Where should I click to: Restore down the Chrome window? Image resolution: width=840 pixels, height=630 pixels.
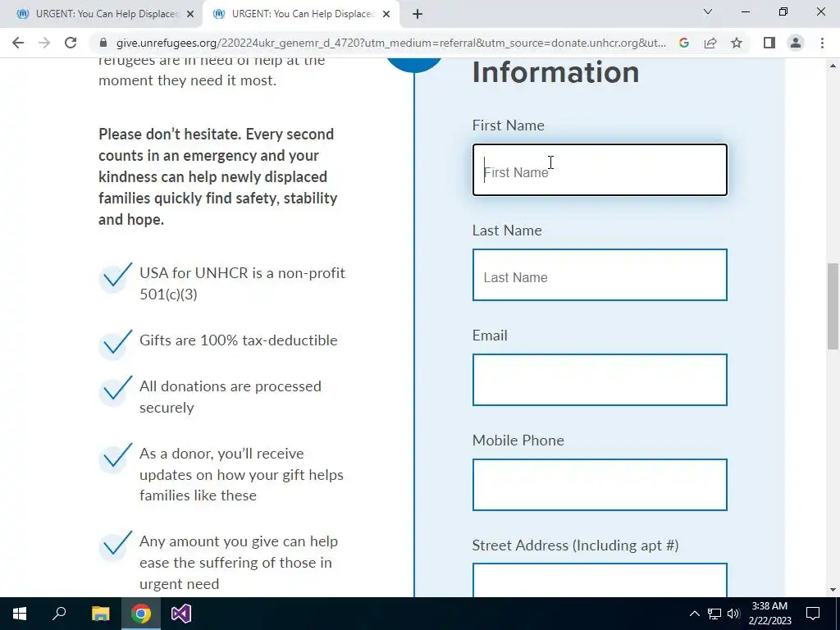click(783, 11)
